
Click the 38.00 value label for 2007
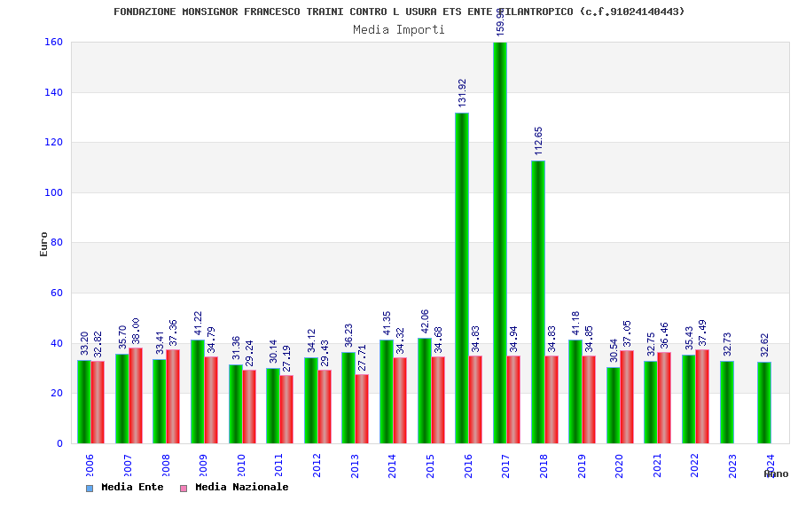136,331
